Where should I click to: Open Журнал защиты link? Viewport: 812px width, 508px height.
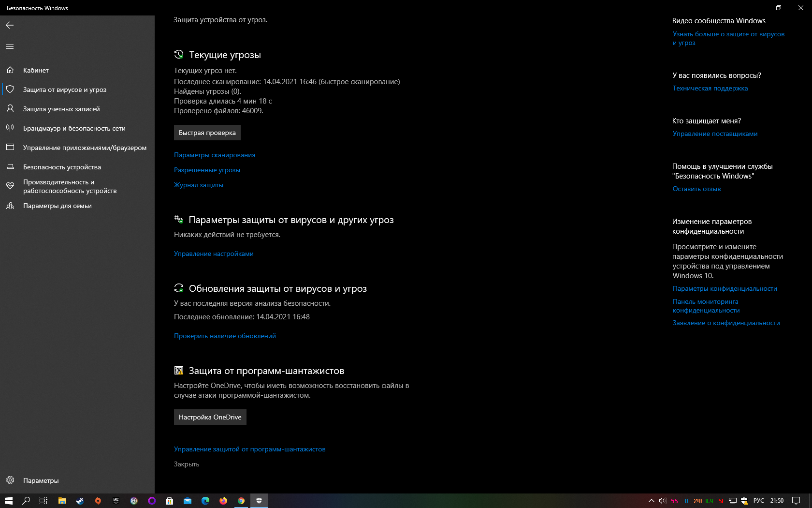coord(199,185)
